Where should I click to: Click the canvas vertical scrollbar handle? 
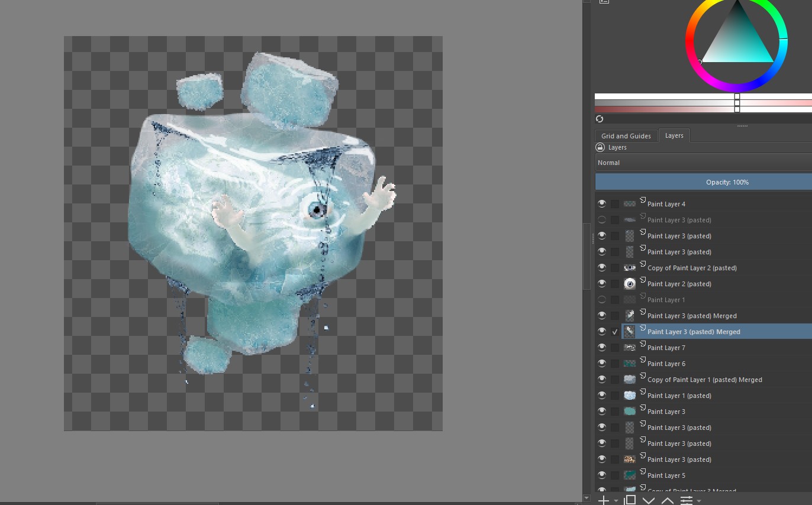tap(587, 256)
